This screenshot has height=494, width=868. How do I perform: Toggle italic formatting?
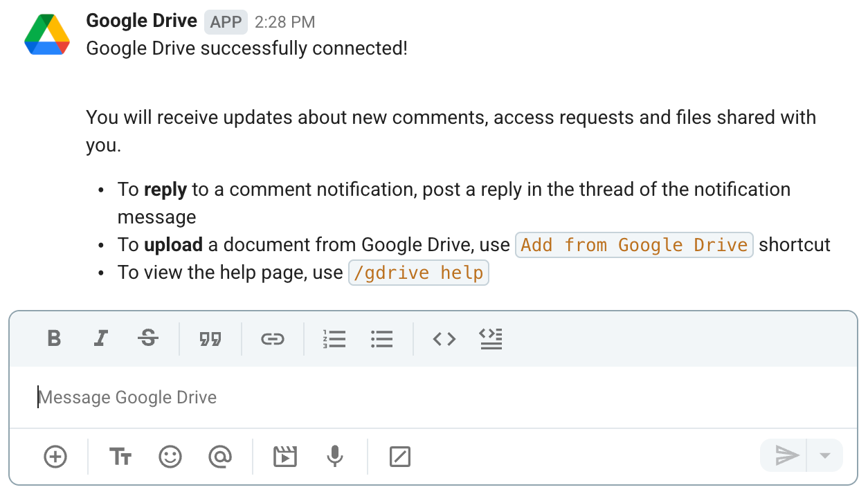click(100, 338)
